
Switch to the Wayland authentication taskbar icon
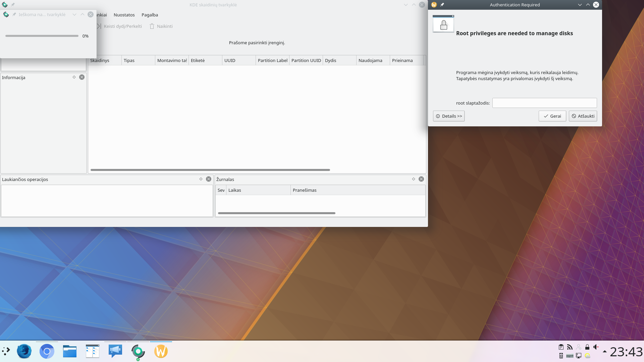tap(161, 351)
